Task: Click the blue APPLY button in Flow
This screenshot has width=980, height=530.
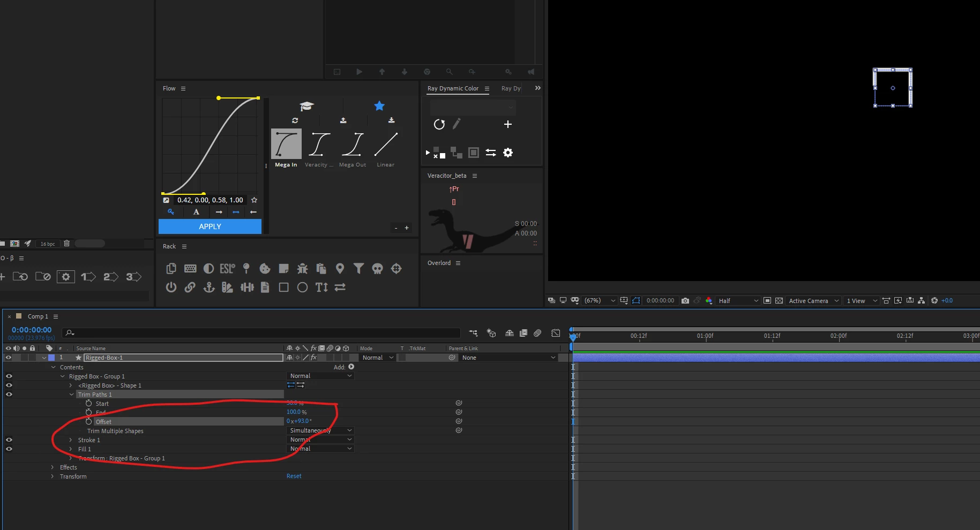Action: click(210, 227)
